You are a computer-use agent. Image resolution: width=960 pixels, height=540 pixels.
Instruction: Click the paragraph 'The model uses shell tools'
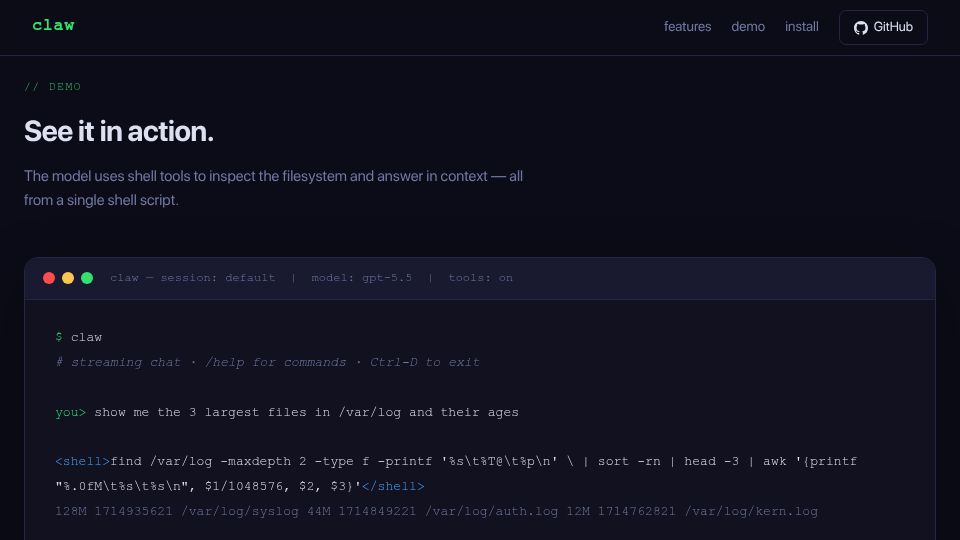(273, 188)
